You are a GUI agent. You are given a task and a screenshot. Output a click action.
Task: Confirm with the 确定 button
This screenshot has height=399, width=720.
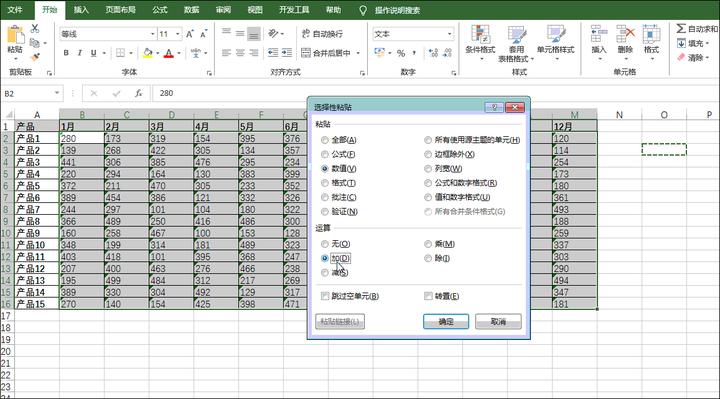tap(446, 321)
